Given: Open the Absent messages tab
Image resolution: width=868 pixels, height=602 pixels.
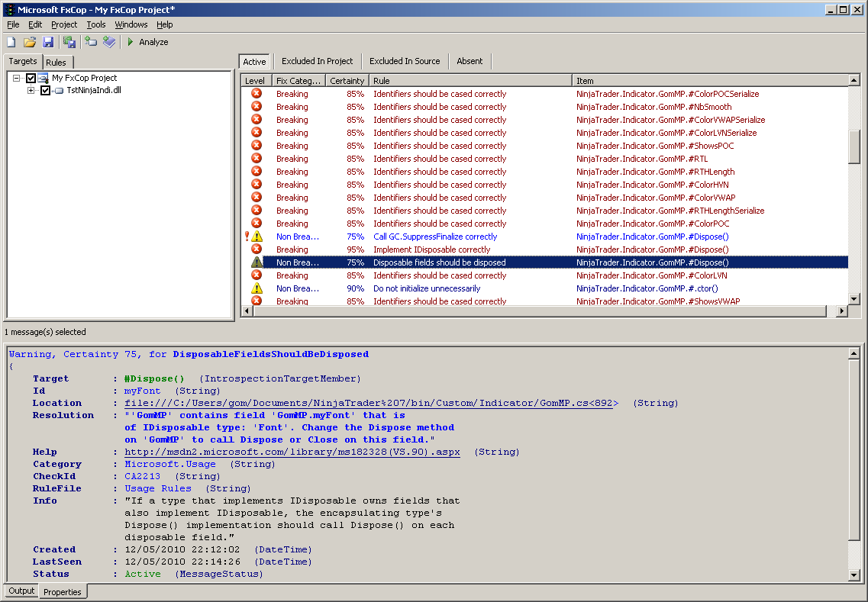Looking at the screenshot, I should pos(469,61).
